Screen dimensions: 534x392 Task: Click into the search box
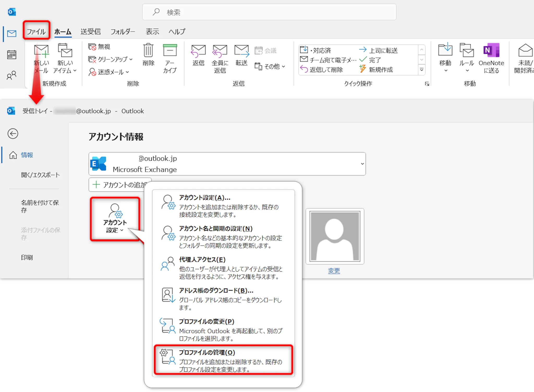(269, 12)
